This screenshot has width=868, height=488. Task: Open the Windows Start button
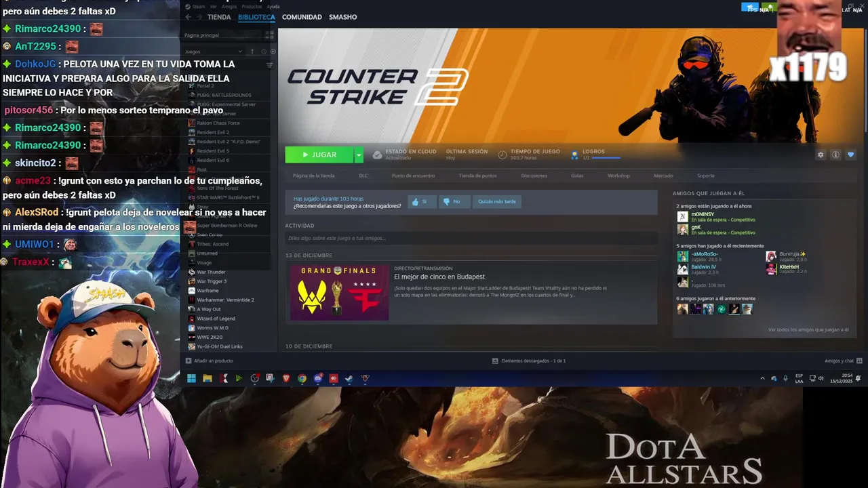[191, 379]
